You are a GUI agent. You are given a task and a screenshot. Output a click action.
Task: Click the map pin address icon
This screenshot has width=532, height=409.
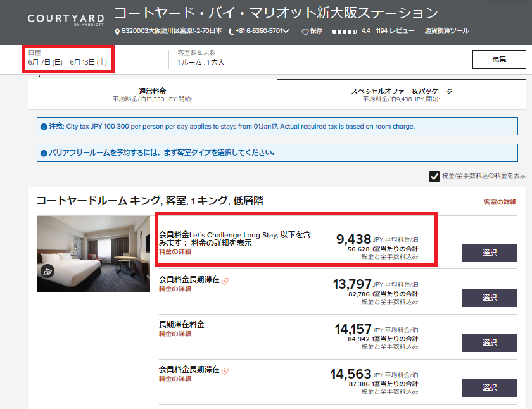pyautogui.click(x=117, y=32)
